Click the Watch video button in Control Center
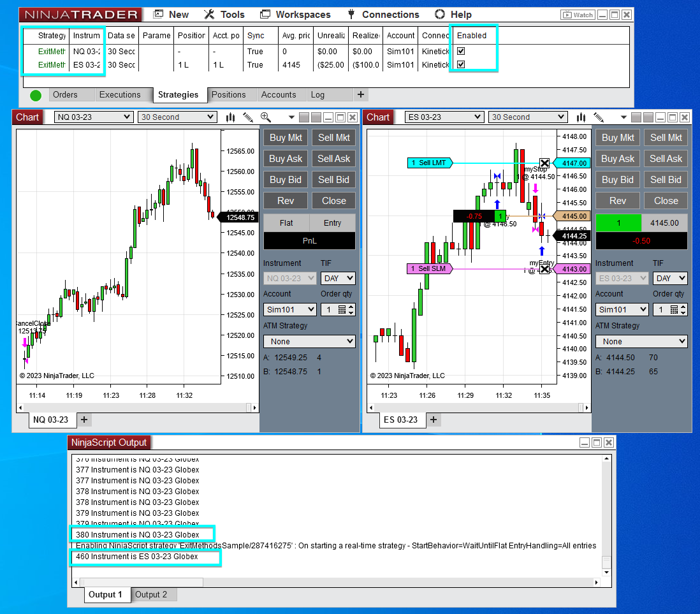Screen dimensions: 700x614 (x=577, y=15)
